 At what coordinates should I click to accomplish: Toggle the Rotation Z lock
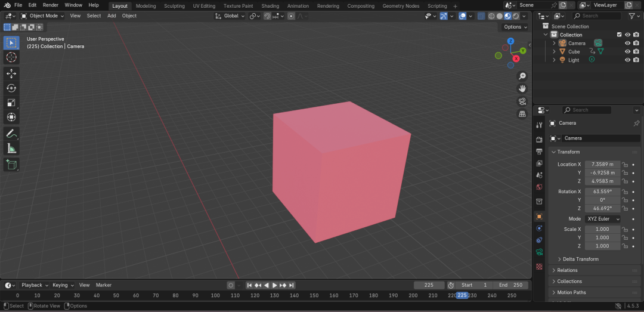coord(625,208)
